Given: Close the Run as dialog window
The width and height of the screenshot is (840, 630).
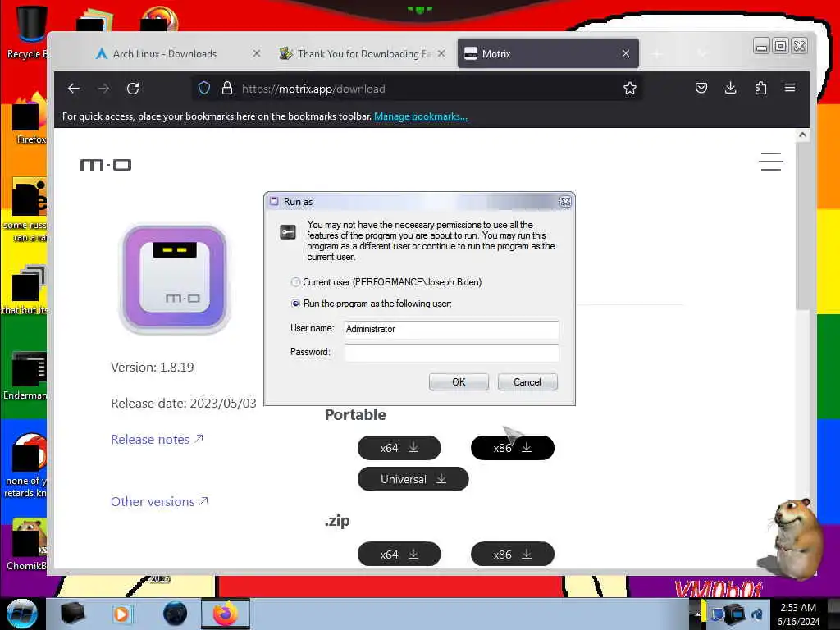Looking at the screenshot, I should [x=565, y=202].
